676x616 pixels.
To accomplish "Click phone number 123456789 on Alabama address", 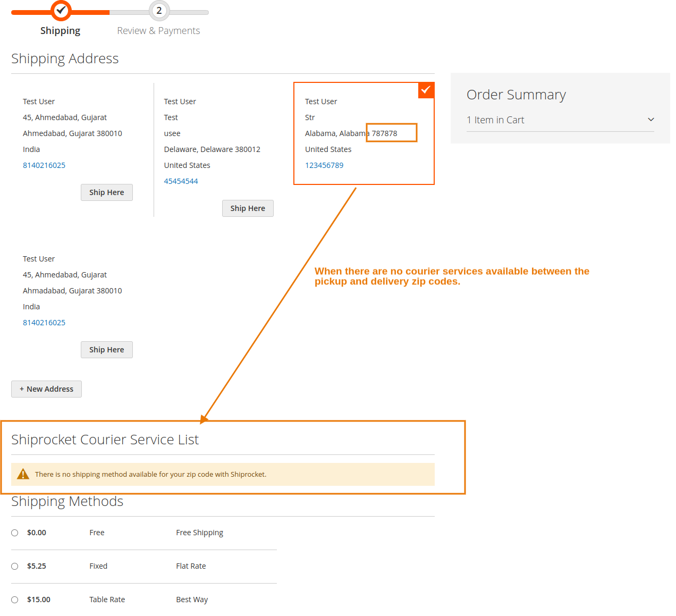I will 324,165.
